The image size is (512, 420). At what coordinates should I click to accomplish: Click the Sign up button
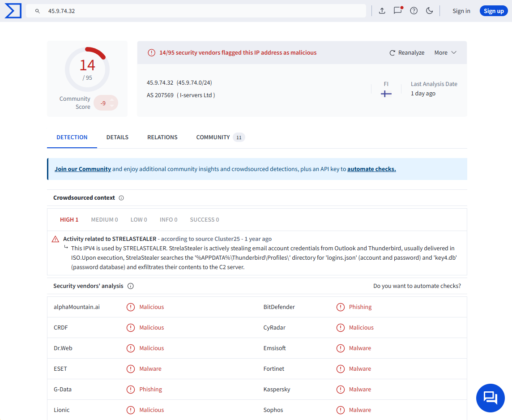494,11
